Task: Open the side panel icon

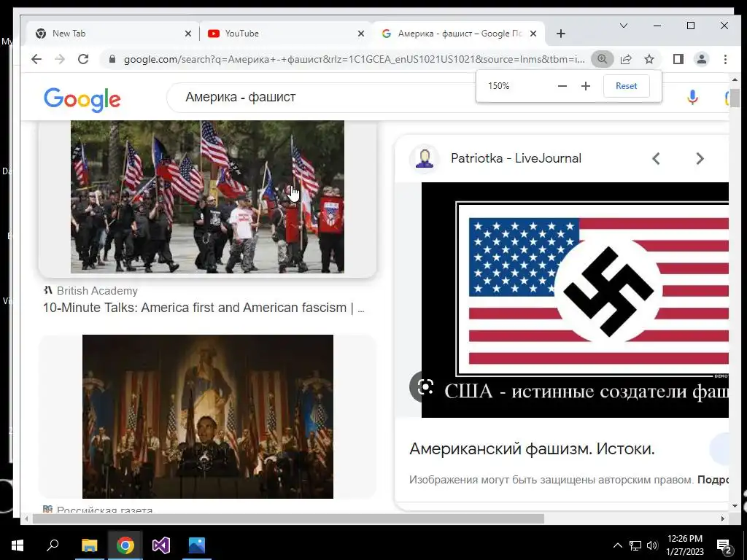Action: pos(678,59)
